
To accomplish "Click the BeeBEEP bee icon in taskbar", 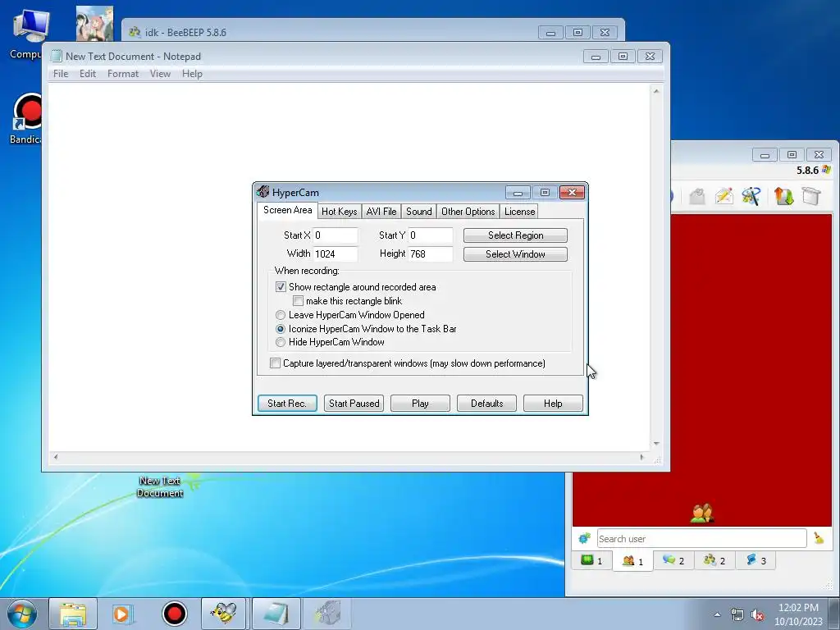I will coord(223,614).
